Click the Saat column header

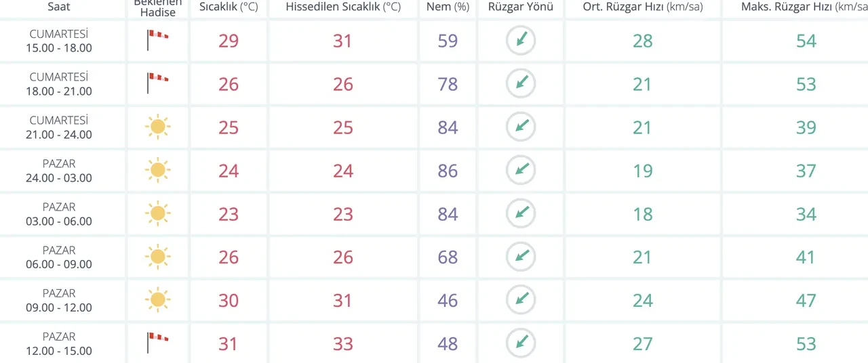(x=59, y=7)
